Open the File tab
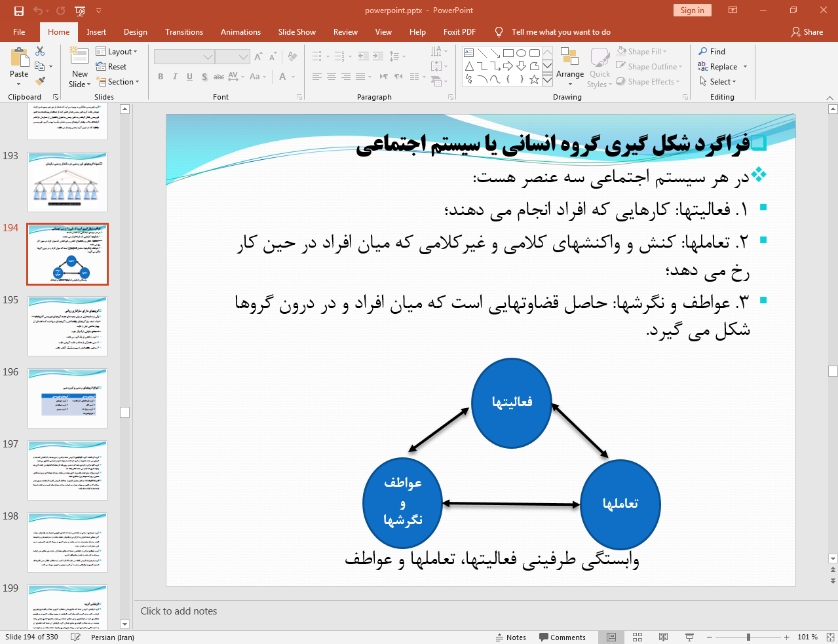The image size is (838, 644). (x=19, y=31)
